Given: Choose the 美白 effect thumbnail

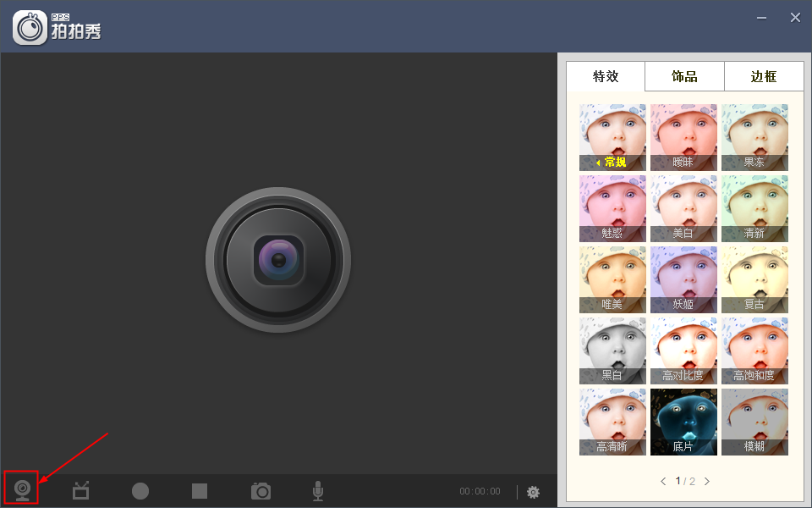Looking at the screenshot, I should pos(683,208).
